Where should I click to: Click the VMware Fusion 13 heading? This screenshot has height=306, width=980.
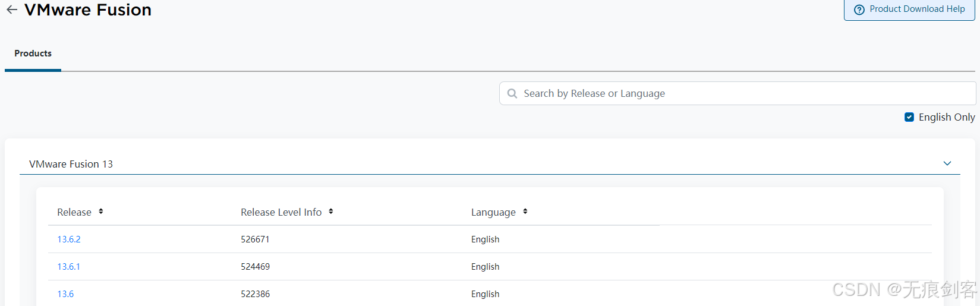click(x=71, y=164)
